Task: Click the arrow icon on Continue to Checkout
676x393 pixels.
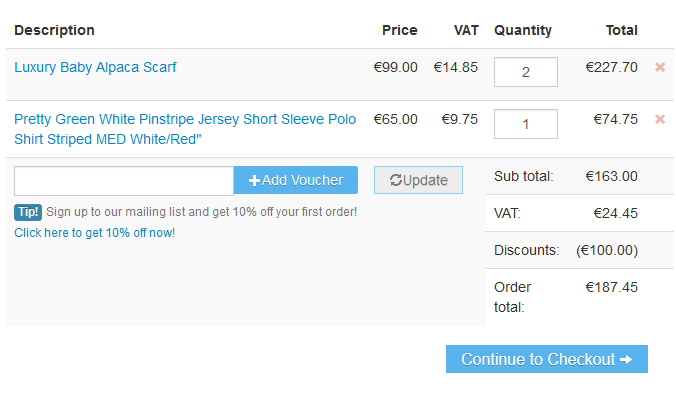Action: [626, 359]
